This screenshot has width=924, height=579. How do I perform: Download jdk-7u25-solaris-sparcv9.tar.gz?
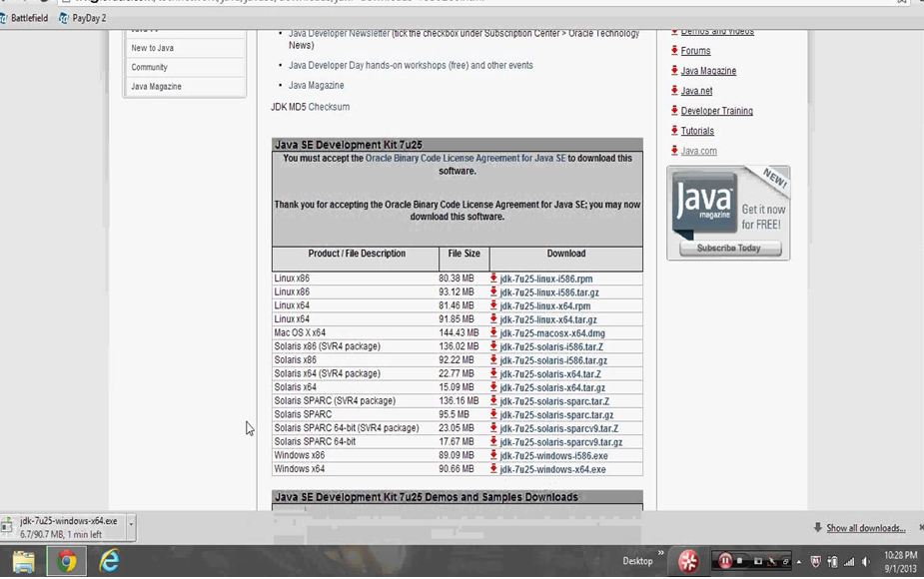tap(561, 442)
